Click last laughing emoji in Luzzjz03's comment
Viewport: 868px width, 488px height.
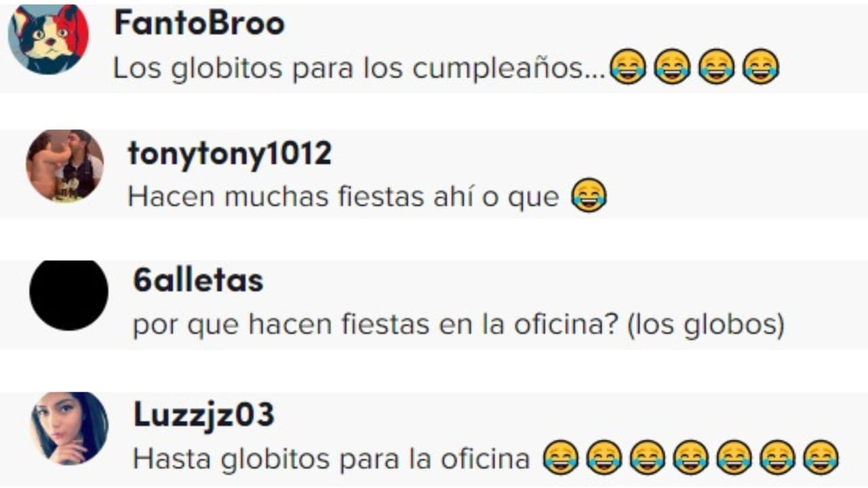coord(821,457)
